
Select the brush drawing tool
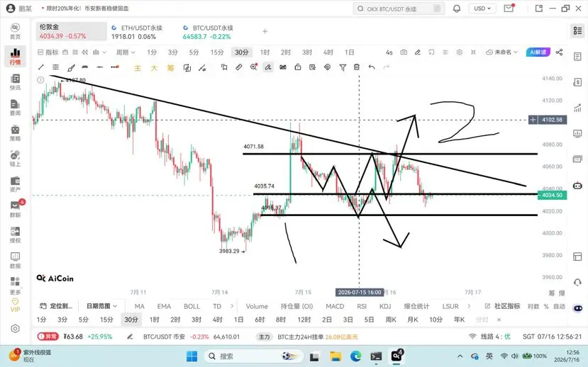(71, 67)
